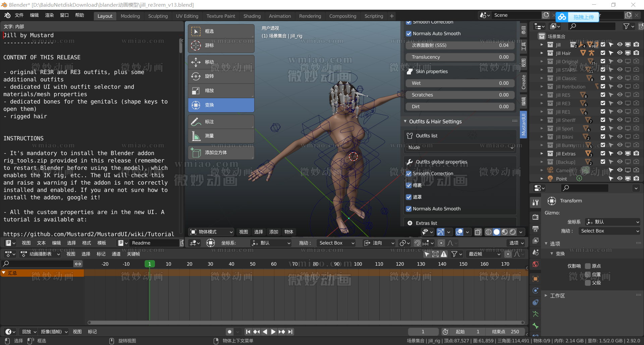Screen dimensions: 644x345
Task: Open the Outfits list dropdown showing Nude
Action: [460, 147]
